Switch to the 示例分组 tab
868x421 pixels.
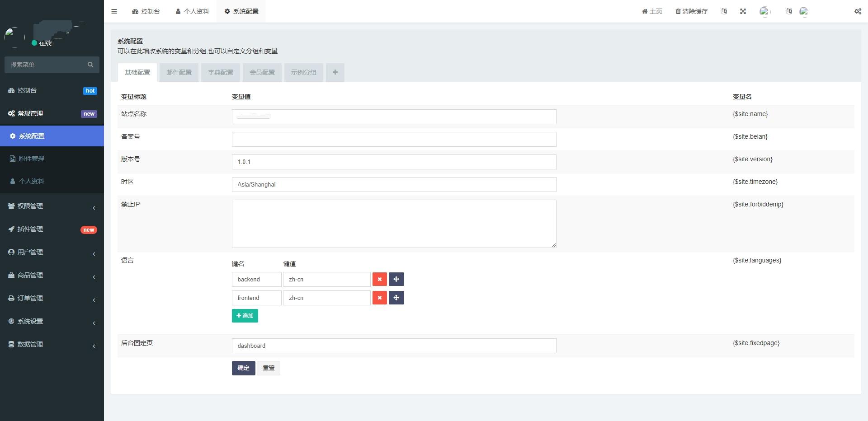click(304, 72)
